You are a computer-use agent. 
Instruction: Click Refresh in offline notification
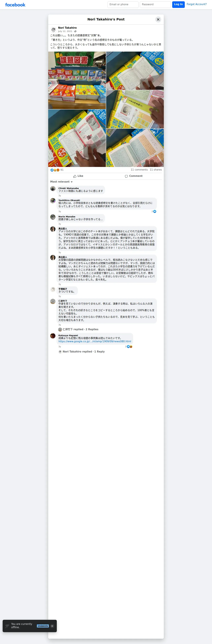coord(43,626)
